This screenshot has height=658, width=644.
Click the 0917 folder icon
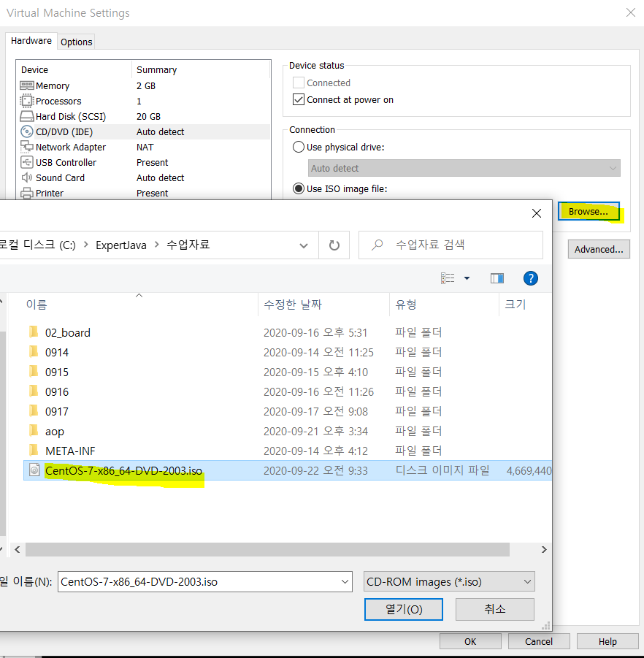pyautogui.click(x=34, y=411)
